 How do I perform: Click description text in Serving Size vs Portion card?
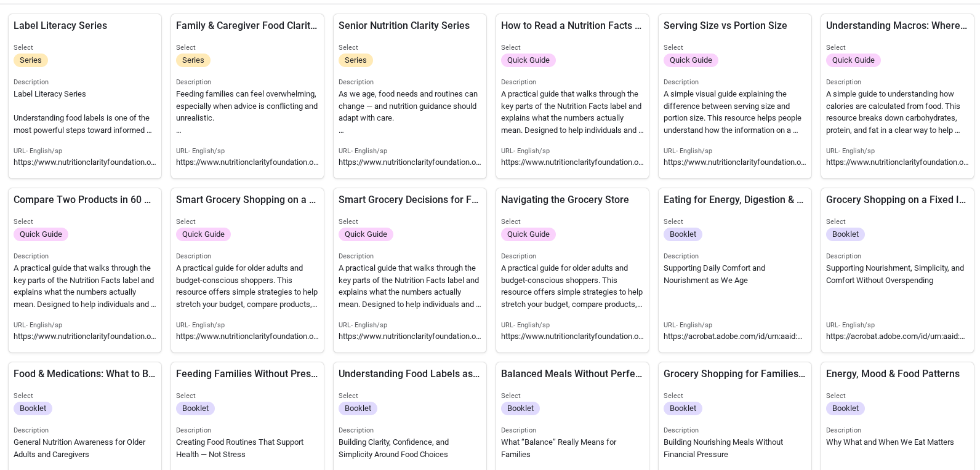[733, 112]
